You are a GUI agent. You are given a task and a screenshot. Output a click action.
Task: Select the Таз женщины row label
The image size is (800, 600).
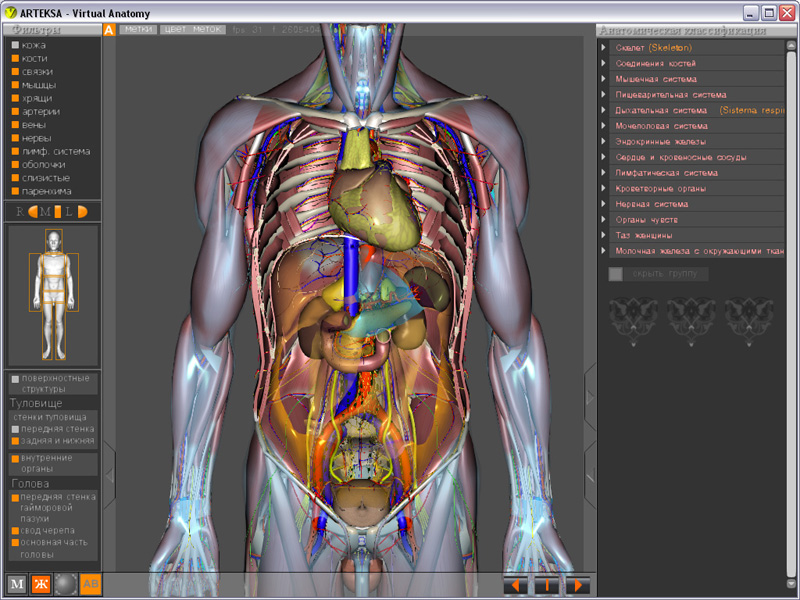[643, 236]
